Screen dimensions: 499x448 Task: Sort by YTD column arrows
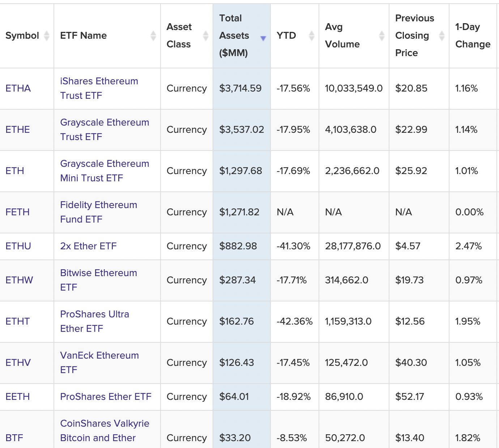(311, 36)
